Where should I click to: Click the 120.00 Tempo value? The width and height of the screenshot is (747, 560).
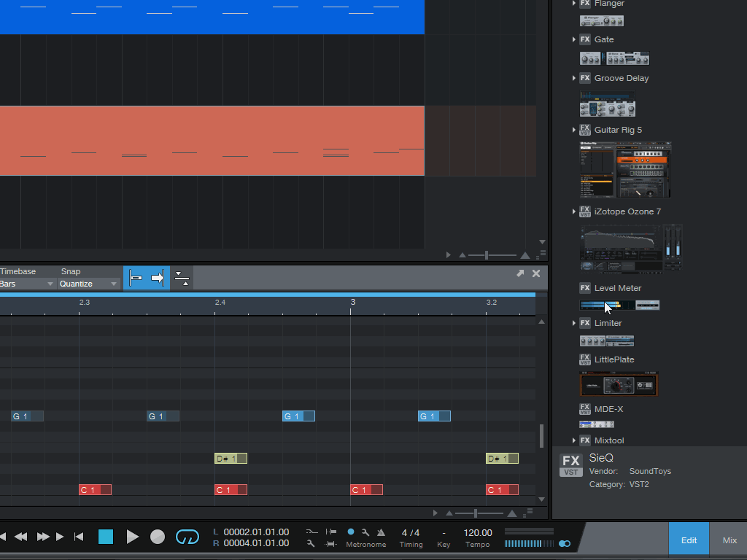pyautogui.click(x=478, y=532)
